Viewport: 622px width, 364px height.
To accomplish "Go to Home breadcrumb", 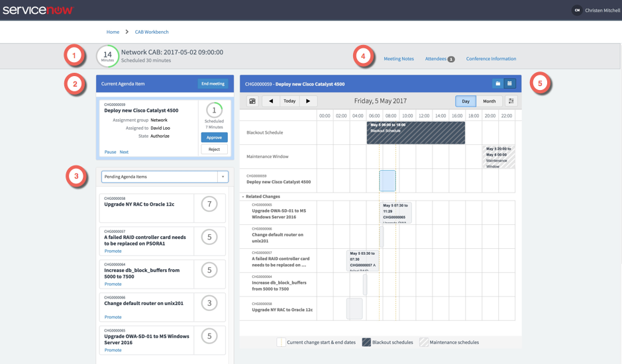I will point(113,32).
